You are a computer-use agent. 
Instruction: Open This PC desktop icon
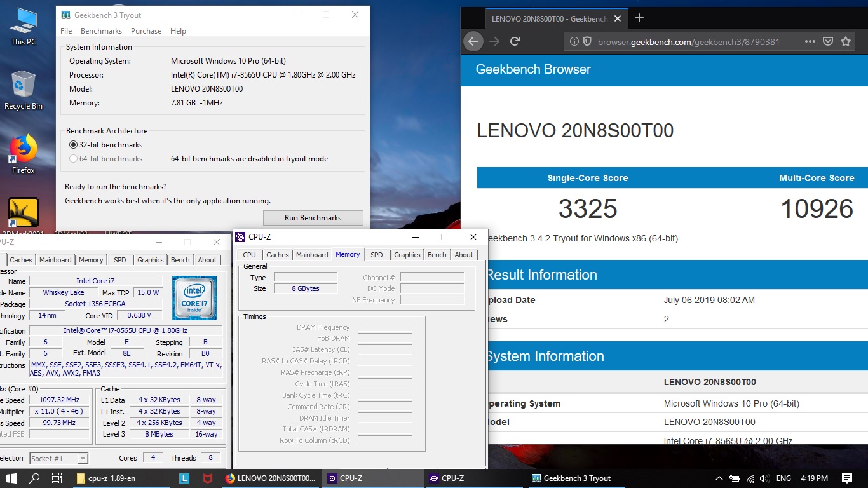(24, 27)
